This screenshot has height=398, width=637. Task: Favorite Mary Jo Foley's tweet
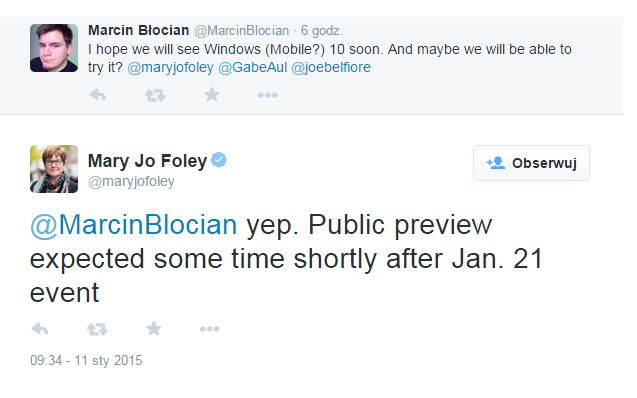[x=154, y=328]
